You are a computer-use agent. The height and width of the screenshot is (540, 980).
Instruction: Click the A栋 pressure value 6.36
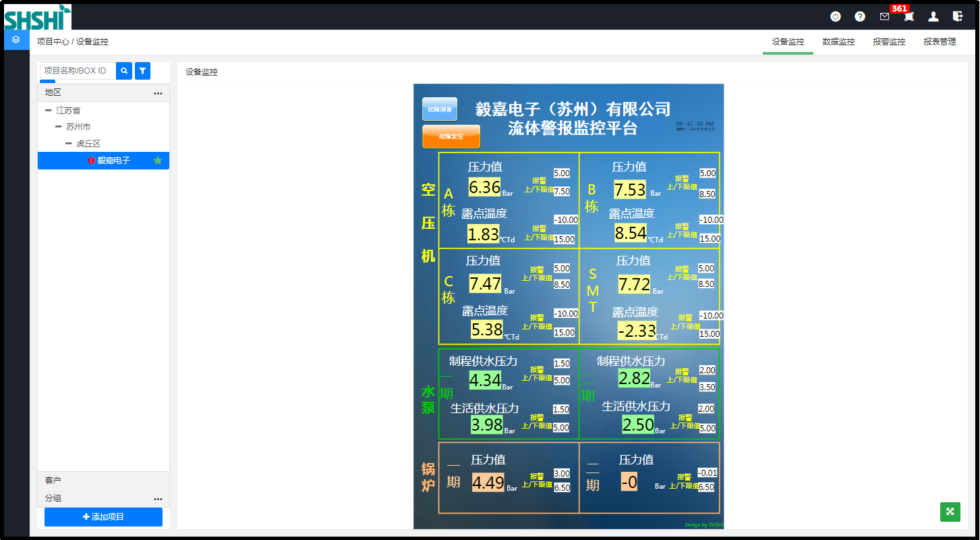coord(485,188)
